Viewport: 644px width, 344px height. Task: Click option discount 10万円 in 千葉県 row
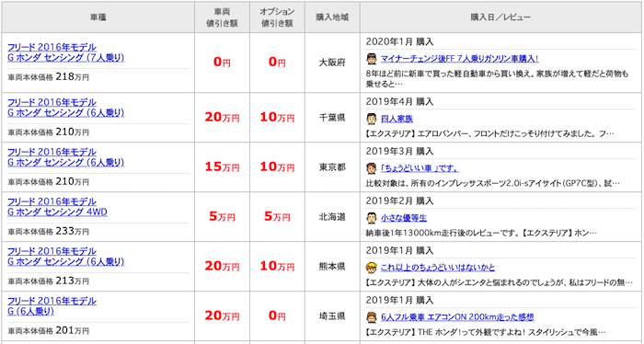click(277, 118)
